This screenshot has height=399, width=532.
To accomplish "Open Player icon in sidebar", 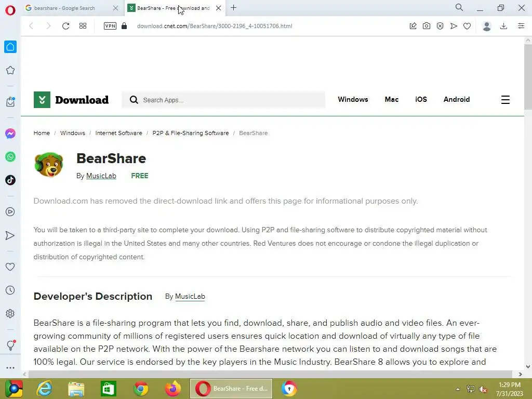I will click(10, 212).
